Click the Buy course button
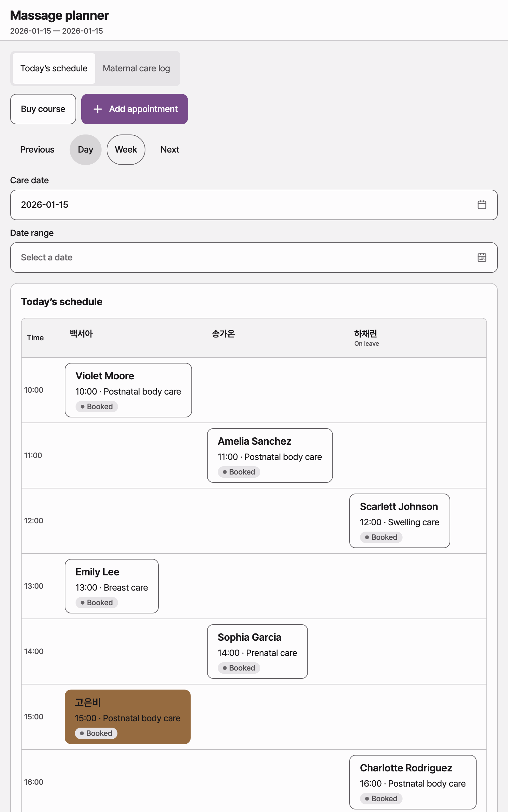This screenshot has width=508, height=812. click(x=43, y=109)
